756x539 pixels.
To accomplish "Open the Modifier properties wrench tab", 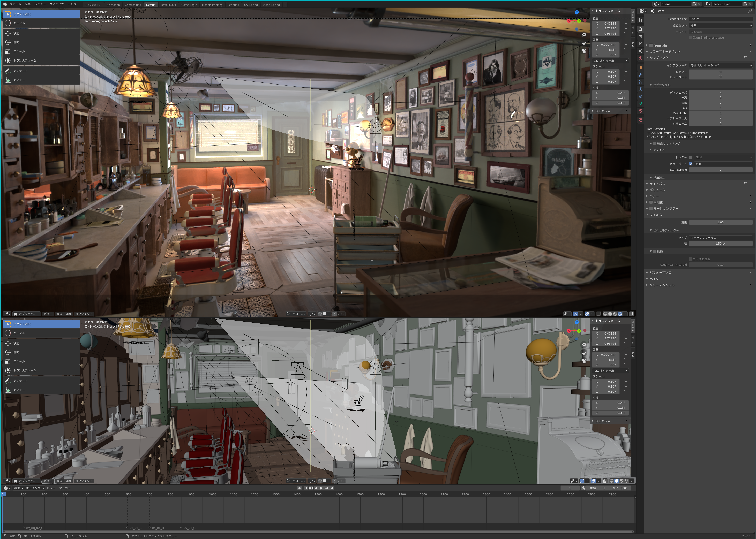I will click(640, 75).
